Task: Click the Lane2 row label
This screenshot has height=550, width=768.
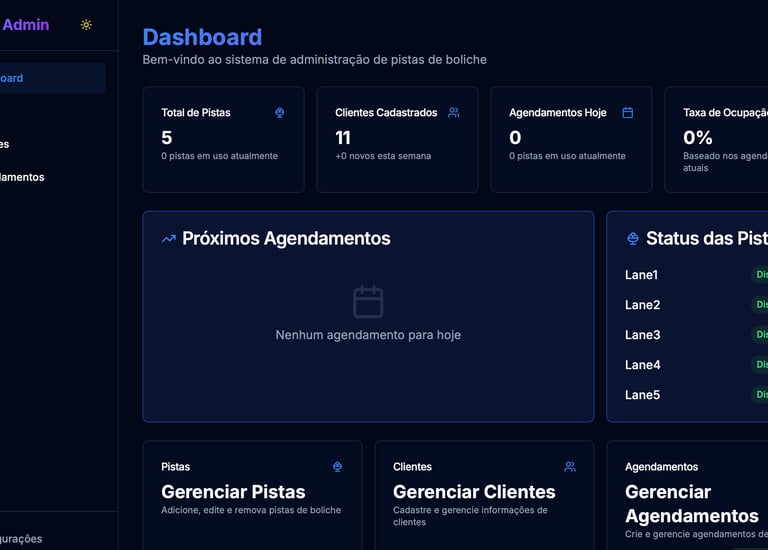Action: pos(642,305)
